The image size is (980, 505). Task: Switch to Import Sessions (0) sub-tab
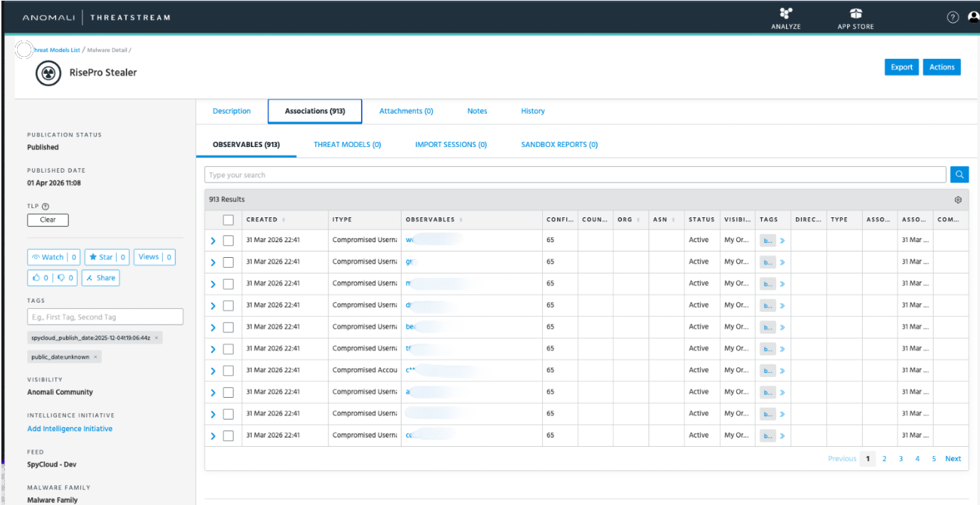[451, 144]
